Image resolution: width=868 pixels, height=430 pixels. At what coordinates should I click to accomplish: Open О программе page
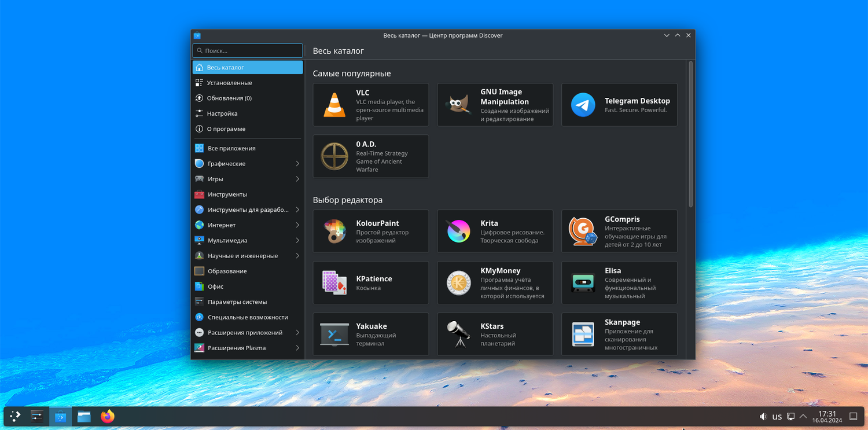tap(248, 129)
